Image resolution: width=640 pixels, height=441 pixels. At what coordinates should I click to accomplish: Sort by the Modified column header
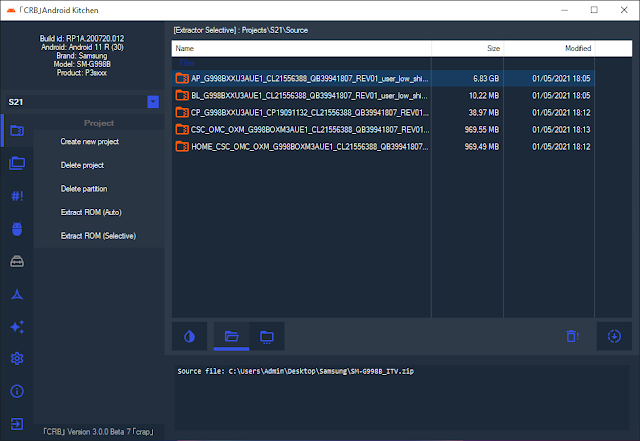pyautogui.click(x=549, y=48)
